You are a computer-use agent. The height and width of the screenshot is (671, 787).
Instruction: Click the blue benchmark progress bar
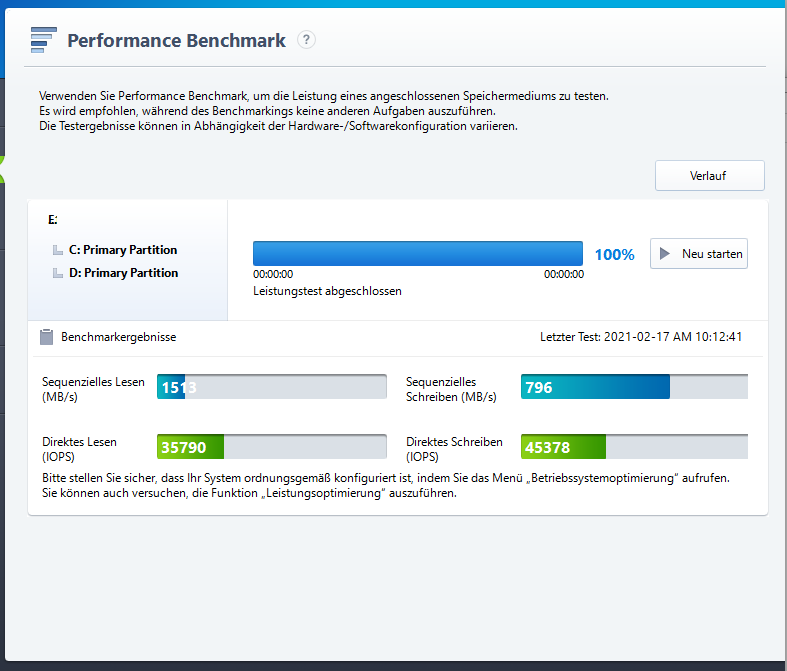coord(417,253)
